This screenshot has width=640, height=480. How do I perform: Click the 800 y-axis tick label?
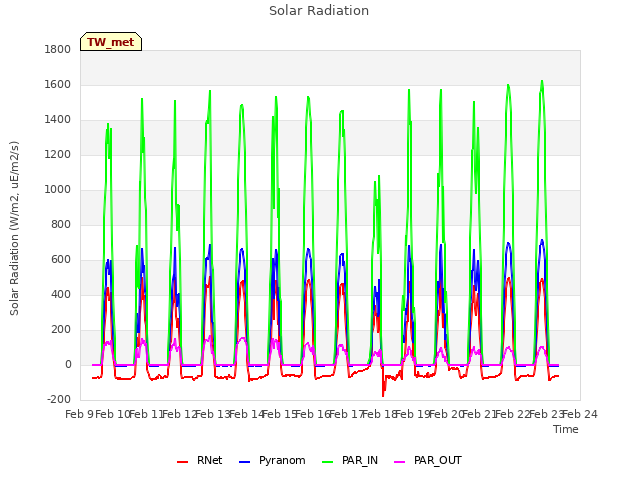pyautogui.click(x=61, y=224)
